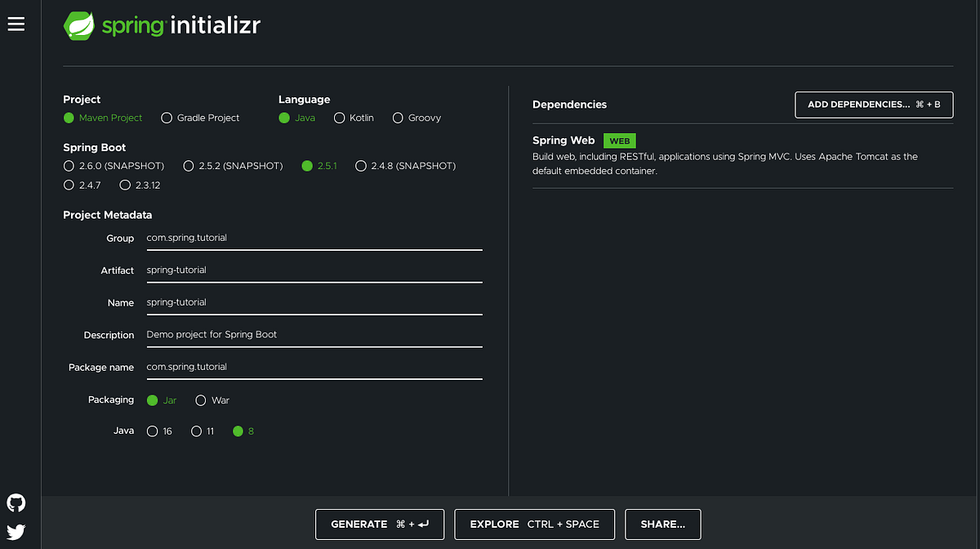Select Java version 16
The height and width of the screenshot is (549, 980).
tap(153, 431)
